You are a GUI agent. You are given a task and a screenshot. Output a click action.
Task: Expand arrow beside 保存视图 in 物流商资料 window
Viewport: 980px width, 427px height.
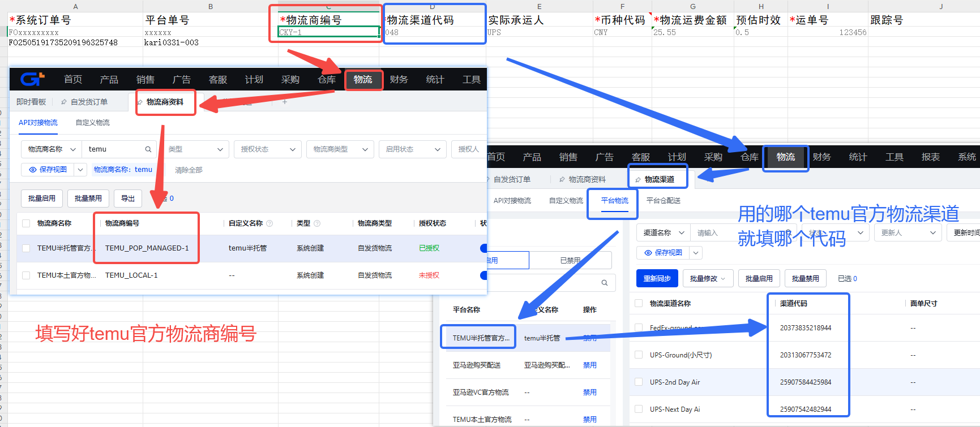80,170
